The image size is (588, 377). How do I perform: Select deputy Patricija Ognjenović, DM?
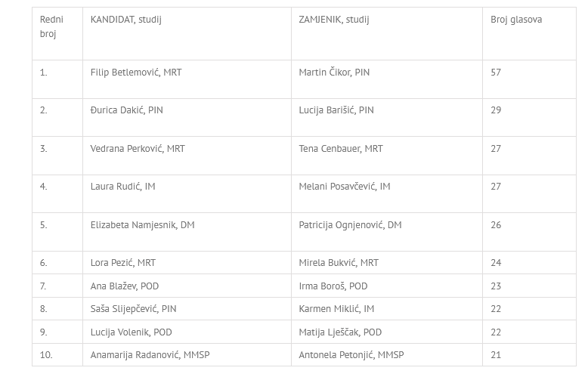[x=350, y=225]
